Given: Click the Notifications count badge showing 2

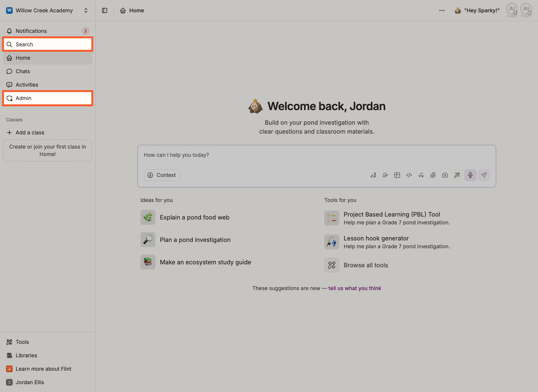Looking at the screenshot, I should point(86,31).
